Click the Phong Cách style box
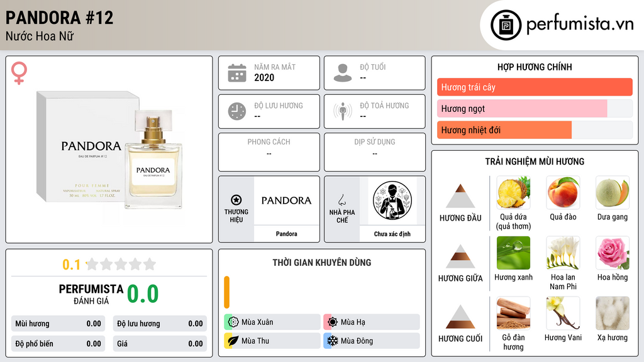Viewport: 644px width, 362px height. click(269, 152)
